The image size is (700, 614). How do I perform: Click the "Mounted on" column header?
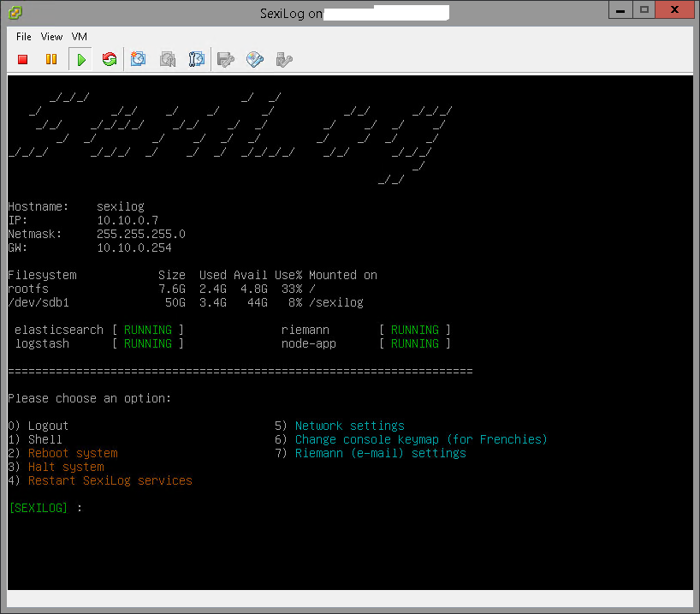[343, 275]
